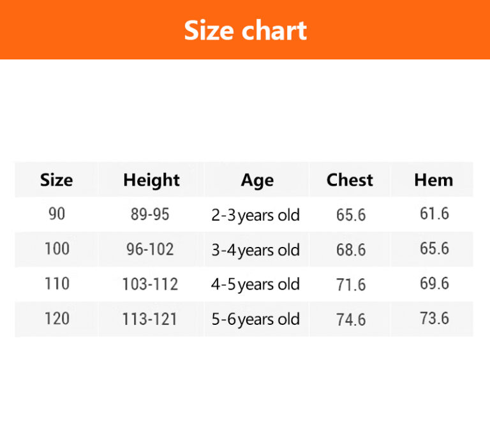Screen dimensions: 490x448
Task: Click the "Size chart" title banner
Action: point(245,30)
